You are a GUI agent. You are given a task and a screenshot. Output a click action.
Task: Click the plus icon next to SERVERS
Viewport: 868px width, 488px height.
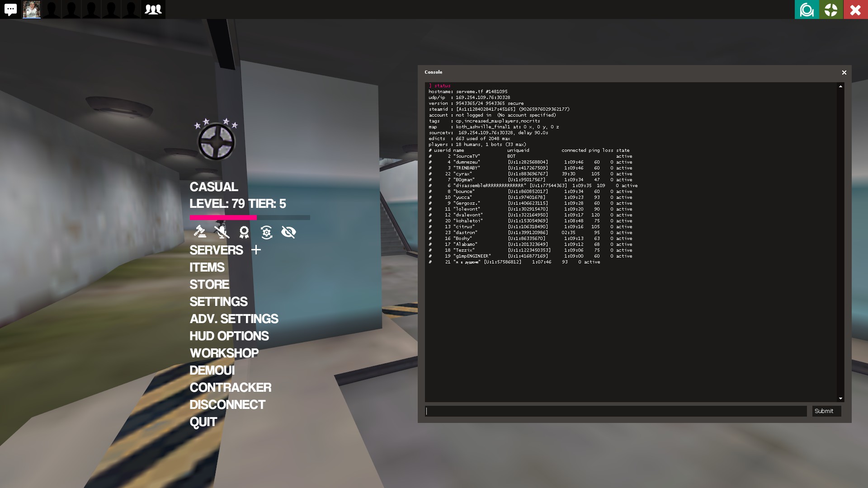click(x=256, y=250)
